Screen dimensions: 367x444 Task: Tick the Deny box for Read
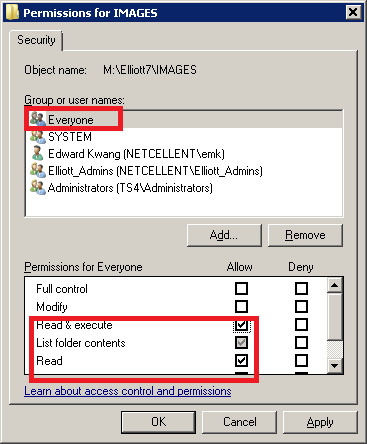301,360
